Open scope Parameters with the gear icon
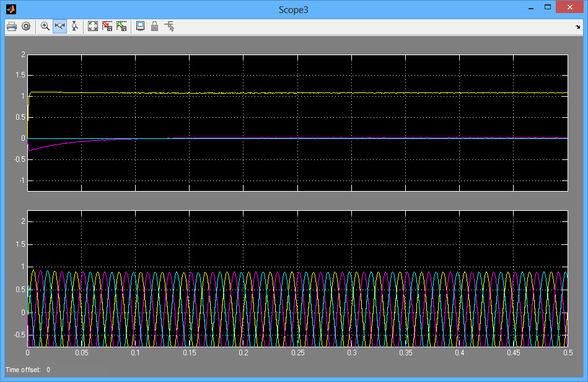 coord(26,26)
